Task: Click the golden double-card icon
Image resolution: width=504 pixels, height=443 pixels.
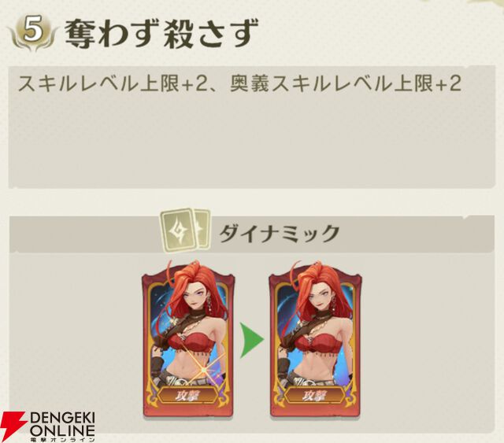Action: pyautogui.click(x=186, y=230)
